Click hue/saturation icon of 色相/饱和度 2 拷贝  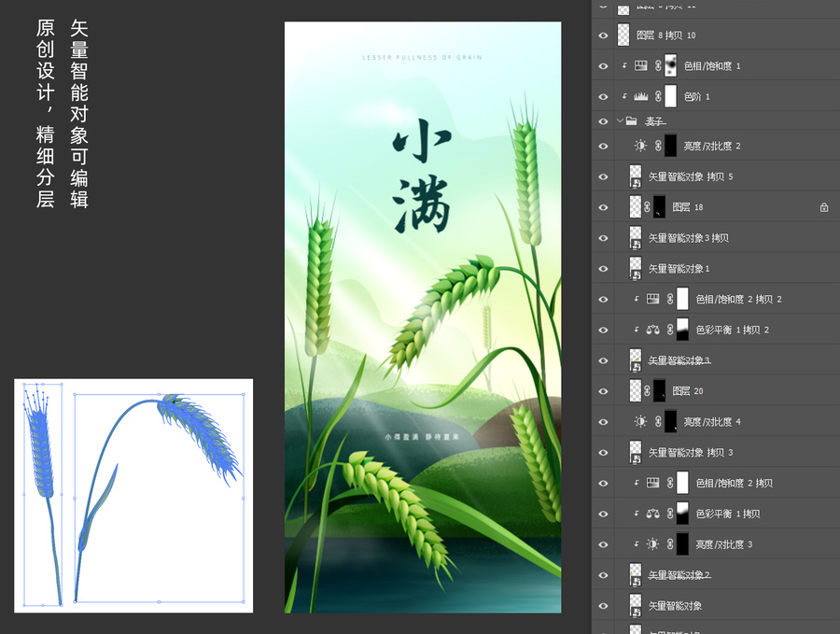[x=652, y=483]
